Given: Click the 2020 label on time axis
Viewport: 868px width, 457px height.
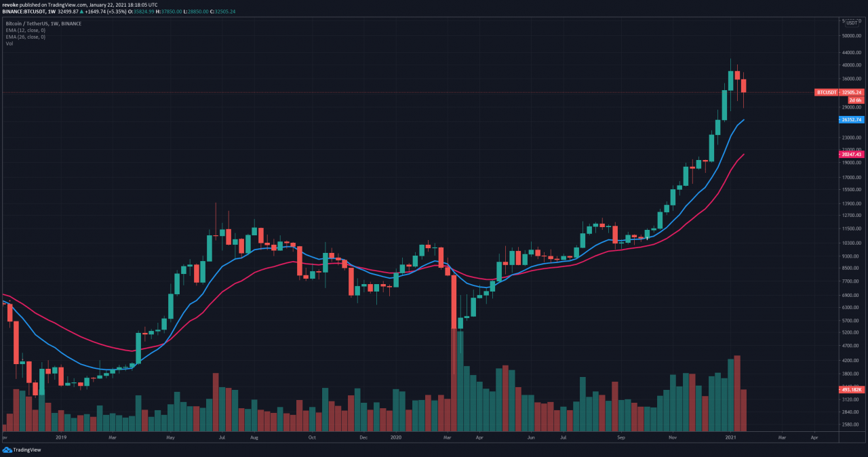Looking at the screenshot, I should point(397,438).
